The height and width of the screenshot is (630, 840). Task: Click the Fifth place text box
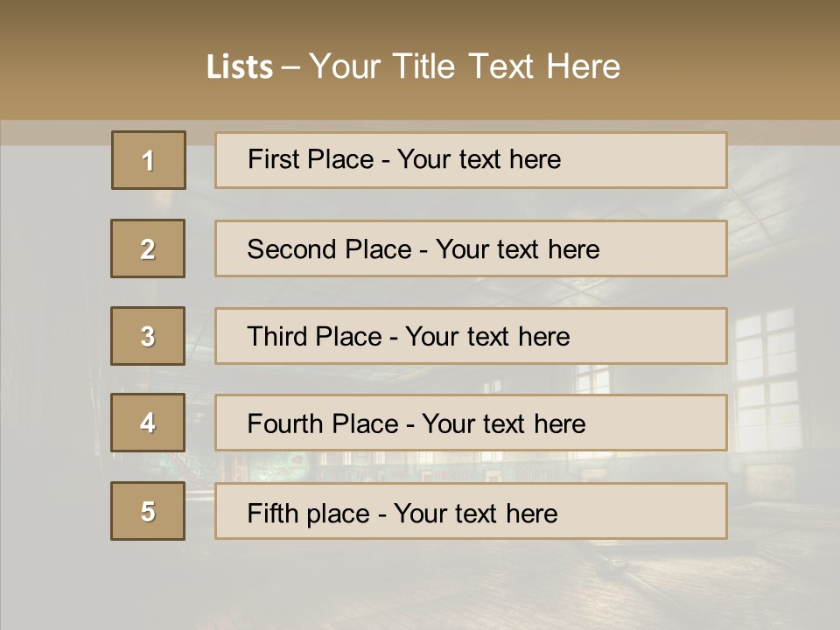pos(471,511)
